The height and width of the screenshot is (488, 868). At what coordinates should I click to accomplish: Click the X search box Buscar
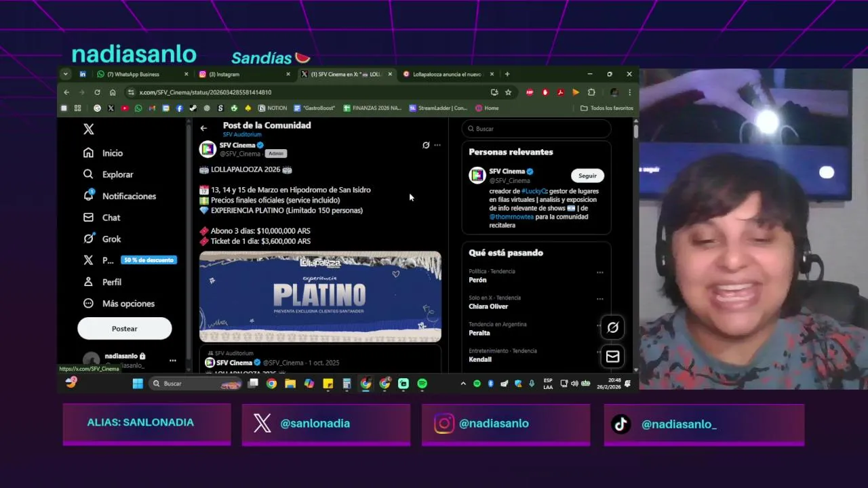536,129
